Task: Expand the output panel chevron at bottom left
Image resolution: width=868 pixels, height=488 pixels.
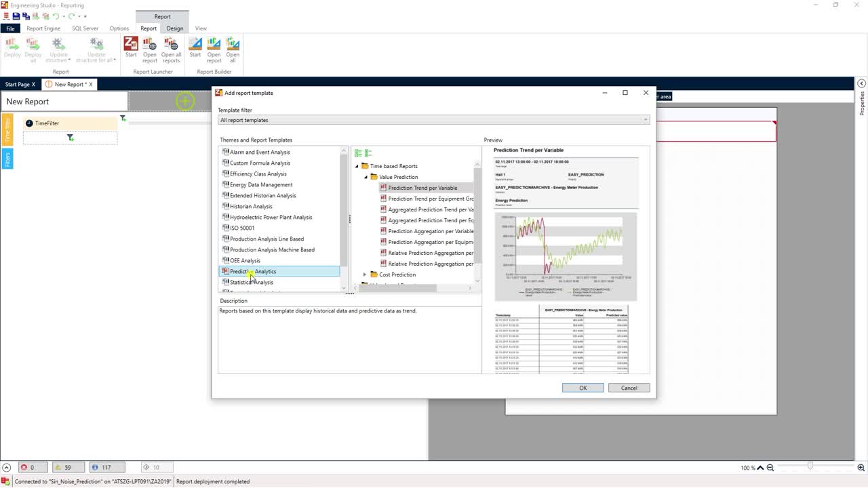Action: (6, 467)
